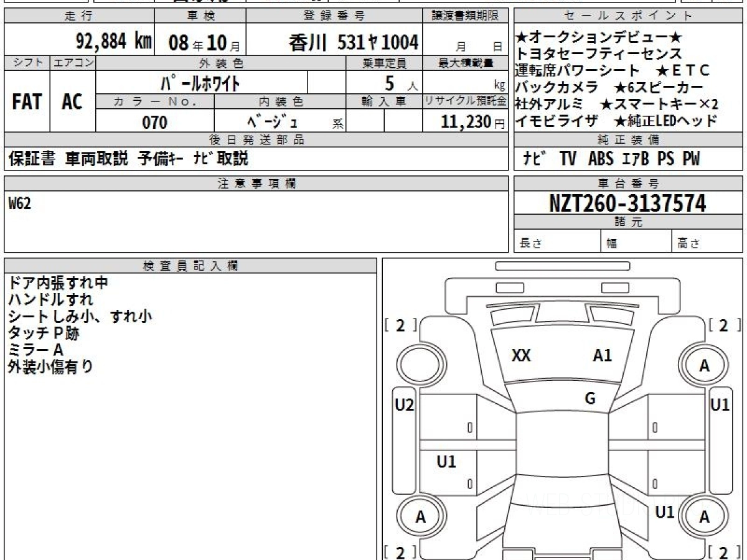Click イモビライザ in the sales points

[x=557, y=121]
